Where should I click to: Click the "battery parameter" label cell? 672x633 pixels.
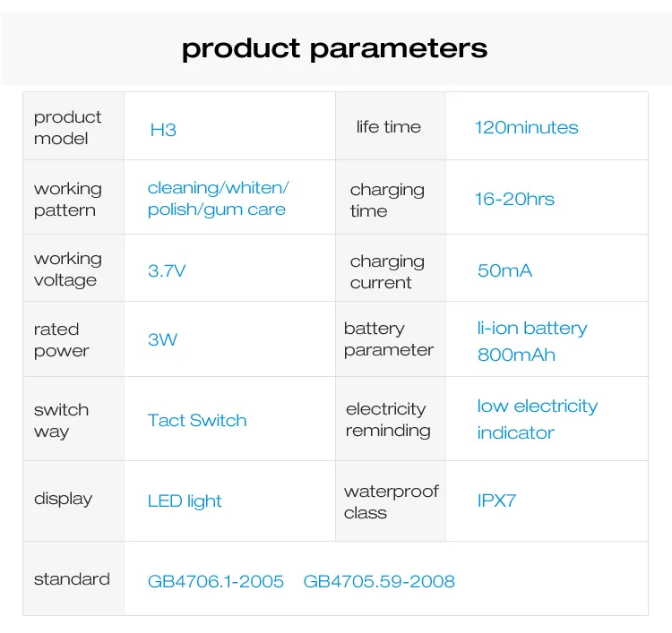[389, 339]
